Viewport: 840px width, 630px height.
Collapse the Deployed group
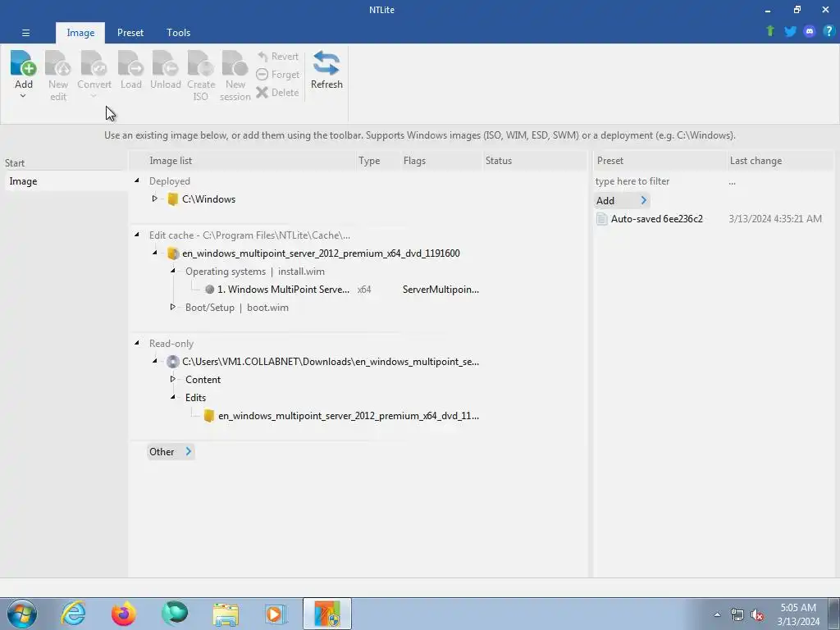click(x=137, y=180)
